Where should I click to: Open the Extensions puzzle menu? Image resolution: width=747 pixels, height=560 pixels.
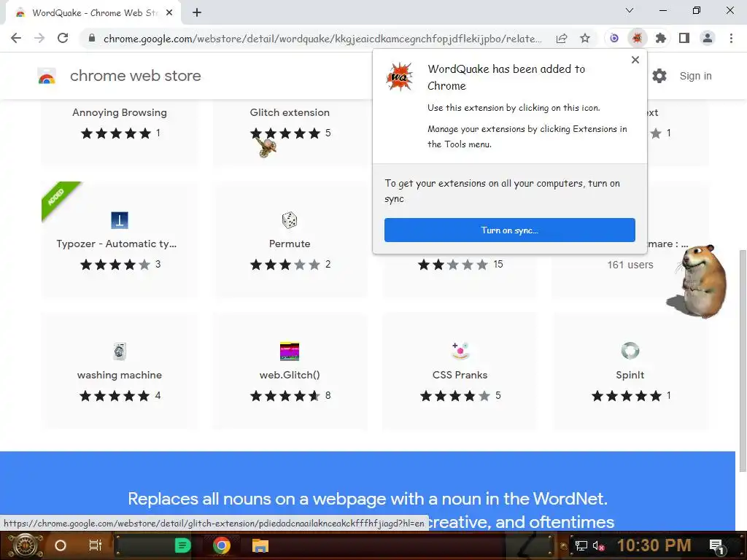[661, 38]
